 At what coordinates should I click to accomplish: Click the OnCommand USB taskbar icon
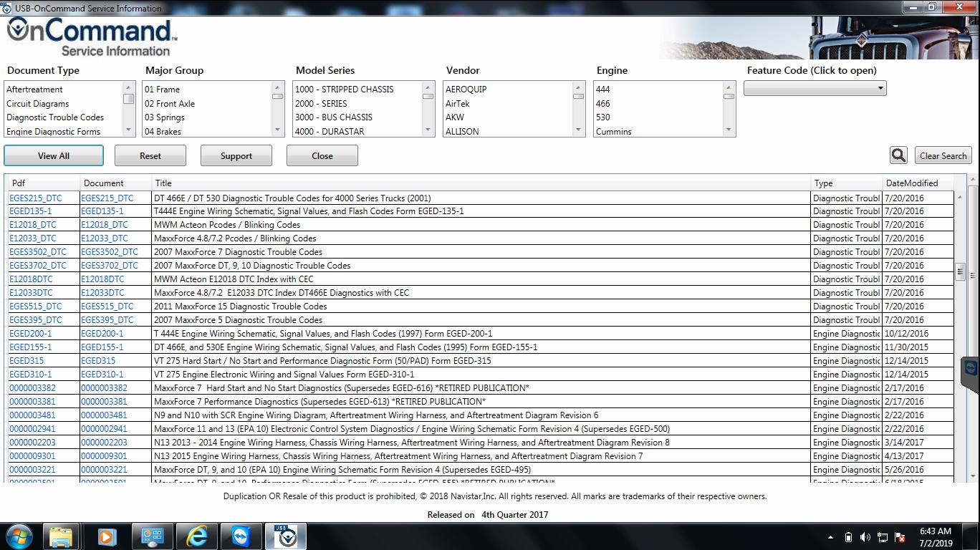click(x=287, y=536)
